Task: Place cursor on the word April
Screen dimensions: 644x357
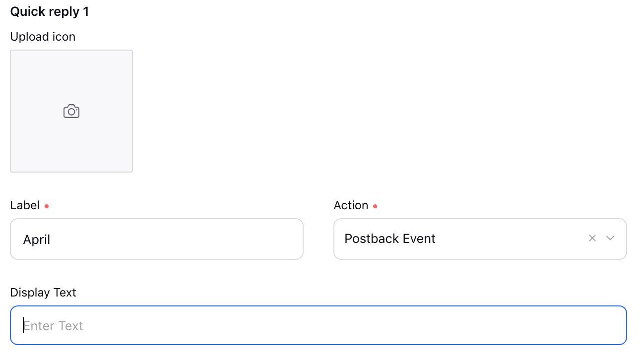Action: click(x=37, y=240)
